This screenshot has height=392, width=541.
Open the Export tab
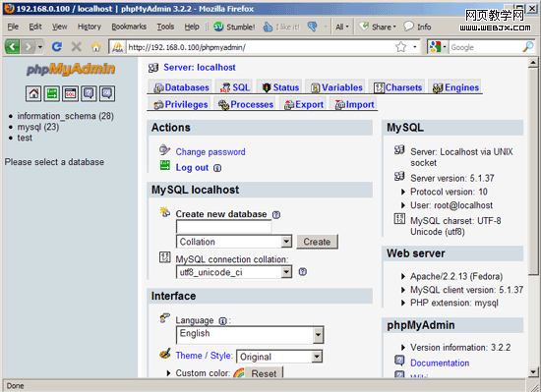point(304,104)
